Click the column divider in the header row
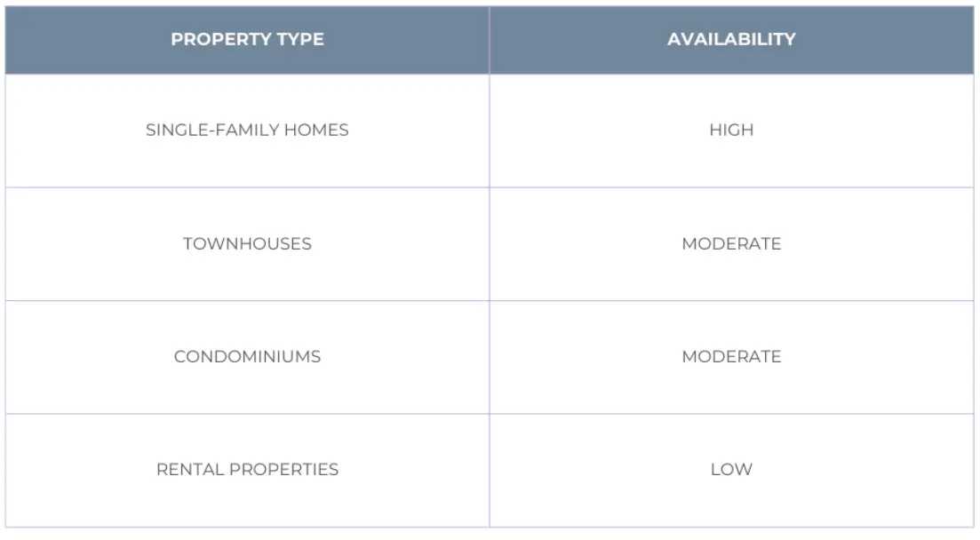 [489, 39]
